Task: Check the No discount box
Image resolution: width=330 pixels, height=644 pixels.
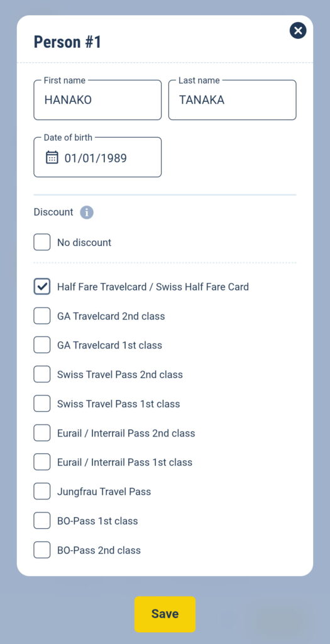Action: 42,242
